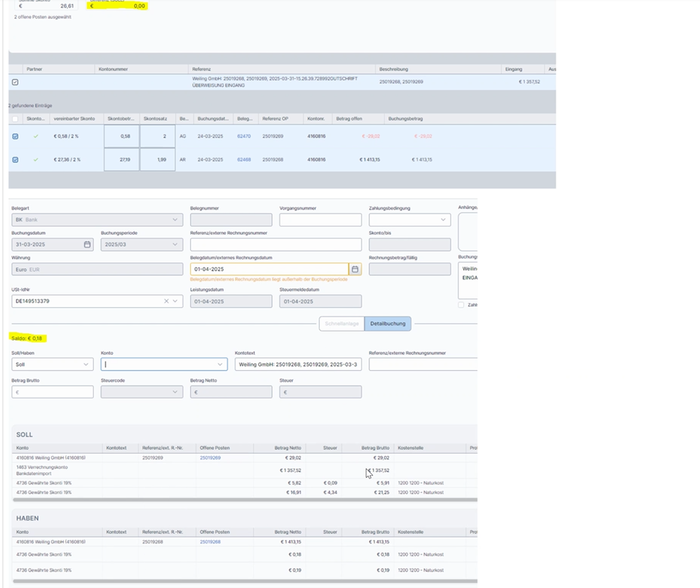Click green Skonto checkmark for Beleg 62470

tap(36, 136)
